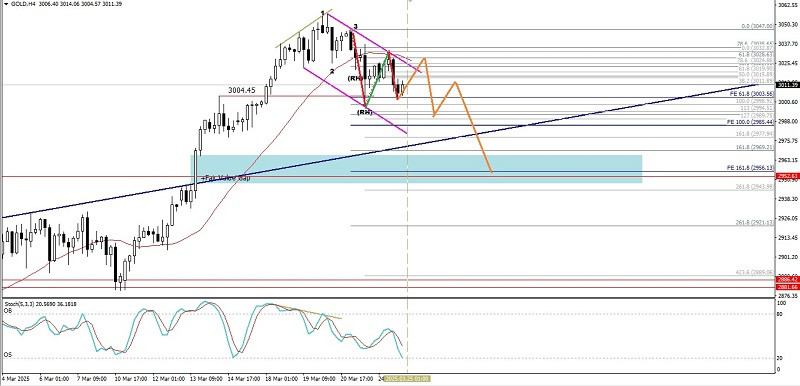This screenshot has height=386, width=800.
Task: Select the 261.8 (2921.17) Fibonacci label
Action: click(x=756, y=222)
